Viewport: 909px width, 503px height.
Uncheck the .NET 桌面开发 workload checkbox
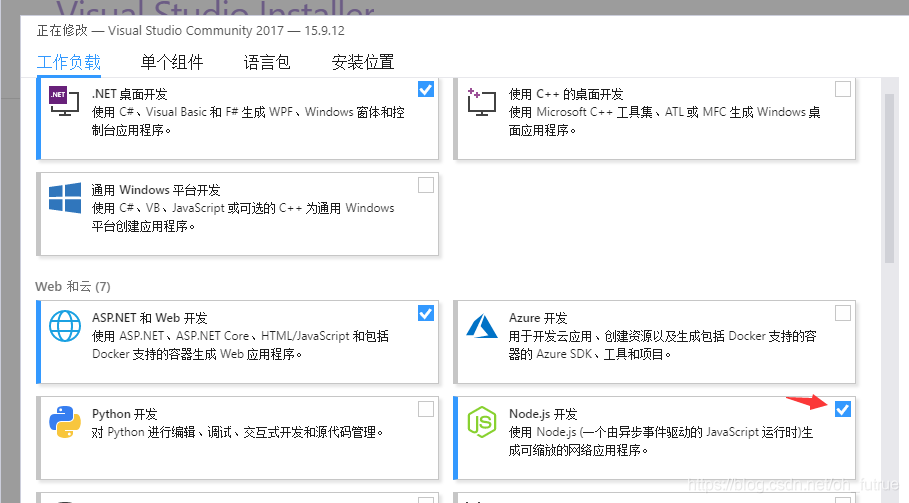[x=426, y=89]
